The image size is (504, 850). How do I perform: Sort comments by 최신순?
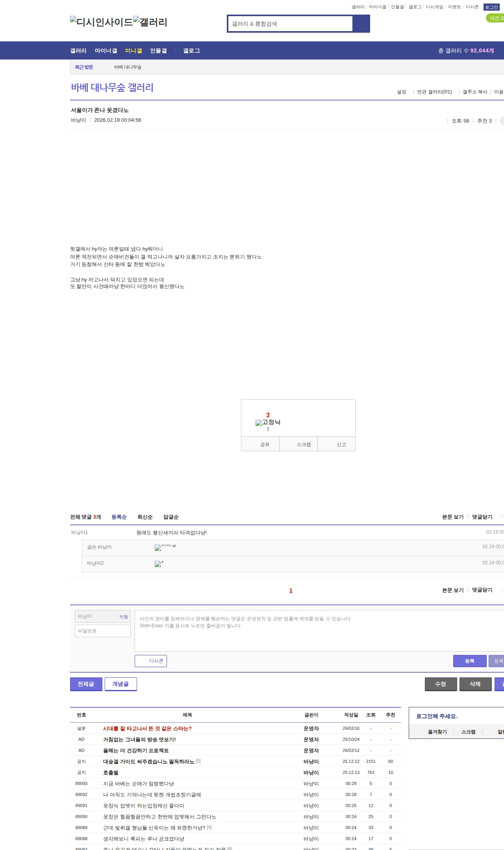click(145, 517)
